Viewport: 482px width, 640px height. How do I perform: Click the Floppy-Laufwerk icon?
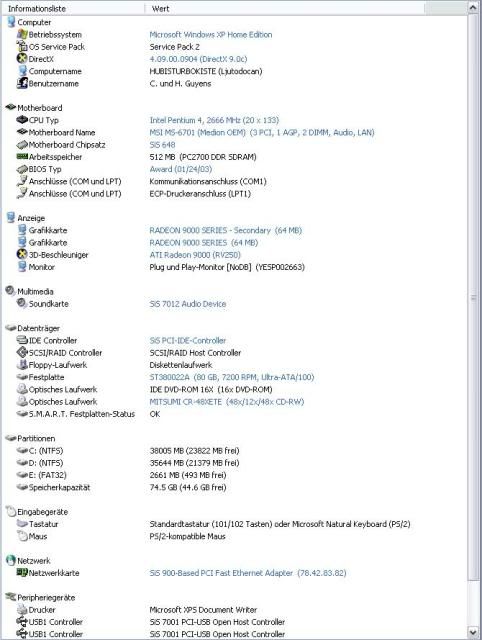pos(22,364)
